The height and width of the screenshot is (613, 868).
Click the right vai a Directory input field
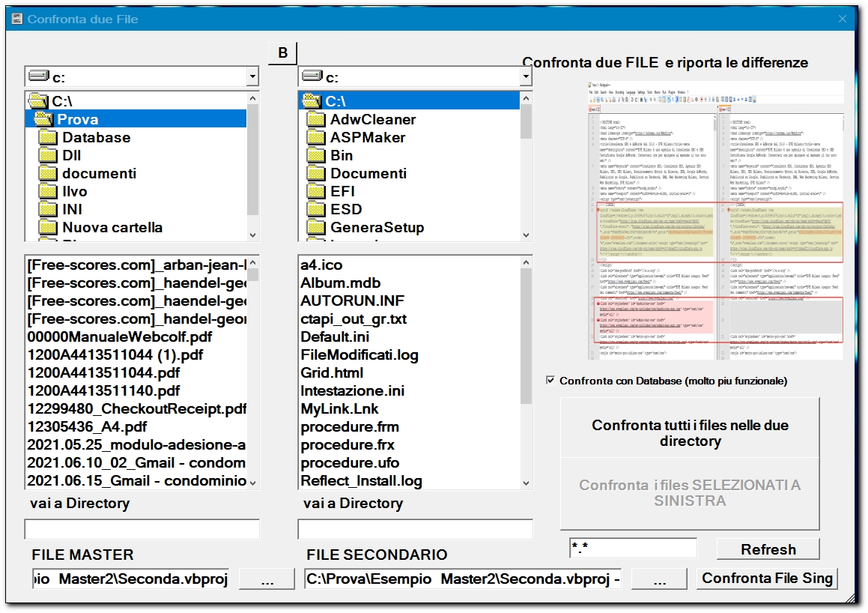[416, 529]
